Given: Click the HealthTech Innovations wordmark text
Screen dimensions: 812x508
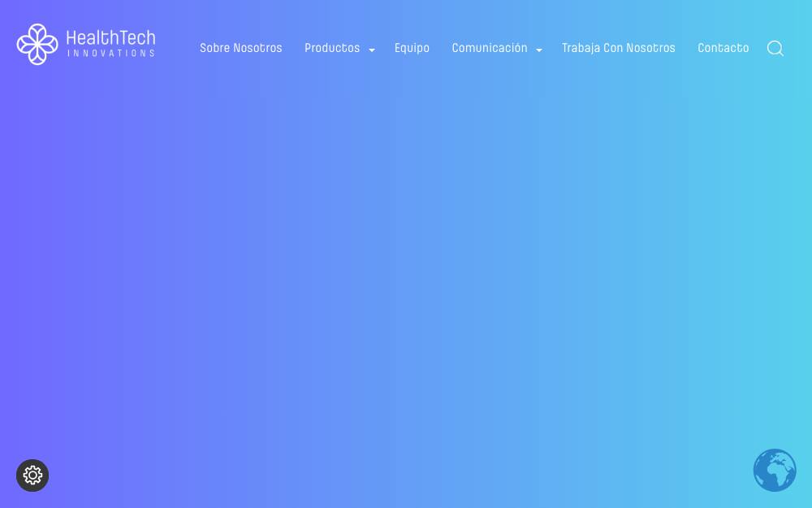Looking at the screenshot, I should [x=110, y=43].
